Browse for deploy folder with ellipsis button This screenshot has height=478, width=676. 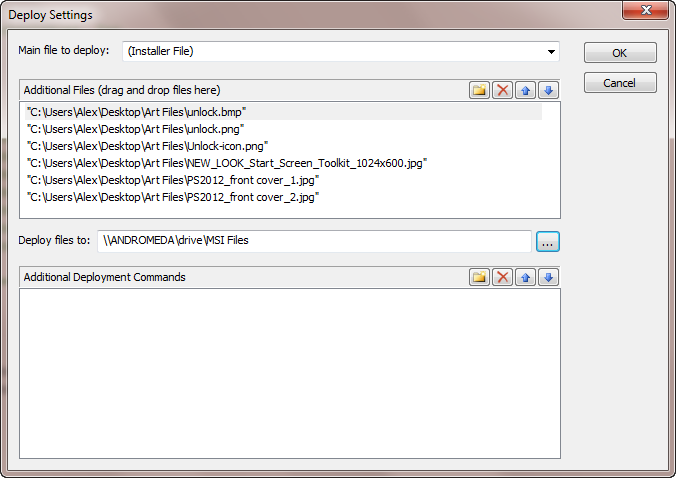click(x=548, y=241)
